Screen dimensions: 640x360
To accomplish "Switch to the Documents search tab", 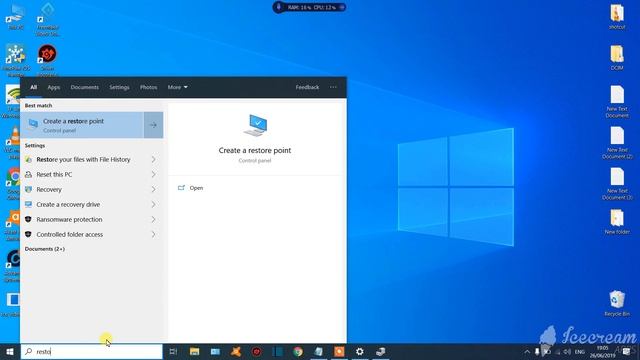I will point(84,87).
